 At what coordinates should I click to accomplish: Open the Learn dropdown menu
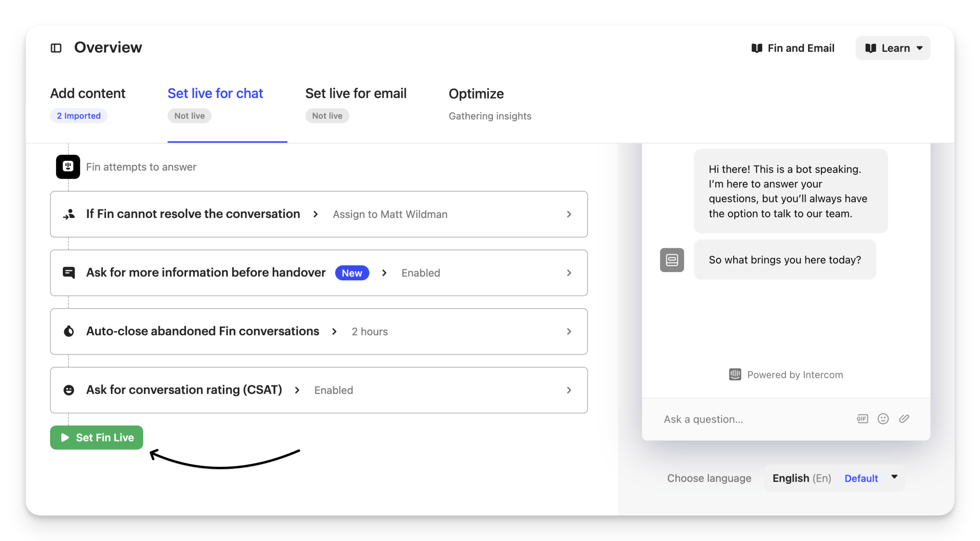[x=893, y=48]
